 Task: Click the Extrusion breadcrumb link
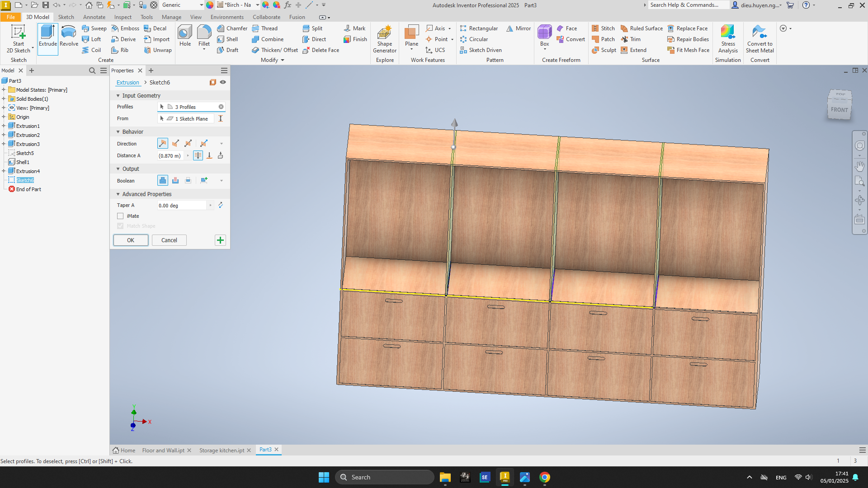tap(128, 82)
